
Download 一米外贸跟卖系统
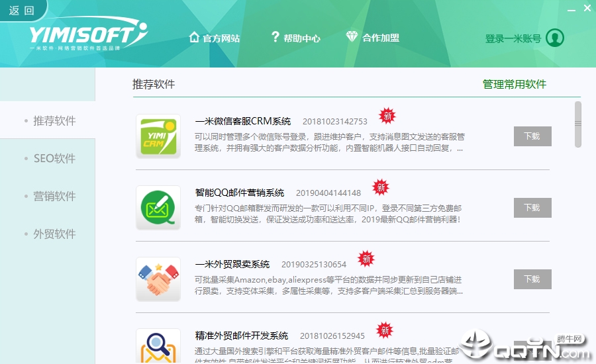click(532, 279)
